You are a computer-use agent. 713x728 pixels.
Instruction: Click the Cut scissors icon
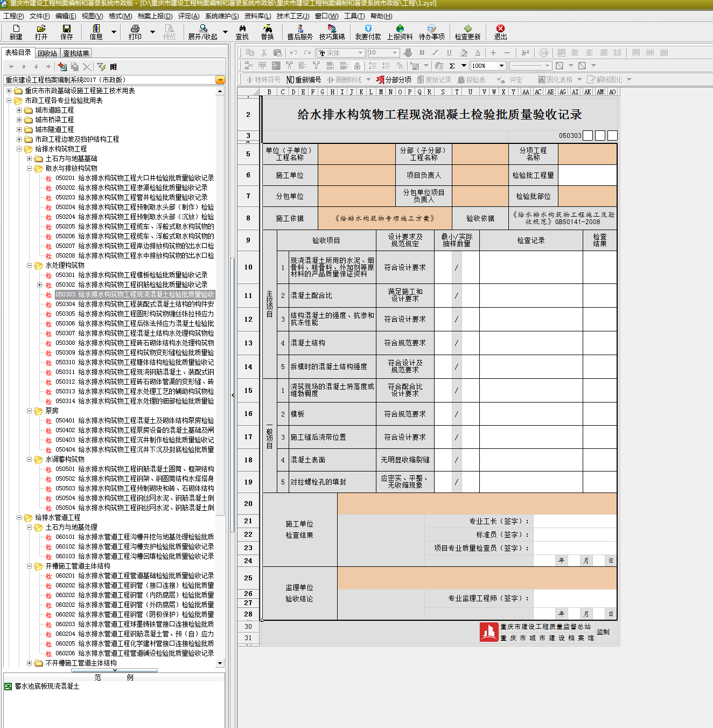click(264, 53)
